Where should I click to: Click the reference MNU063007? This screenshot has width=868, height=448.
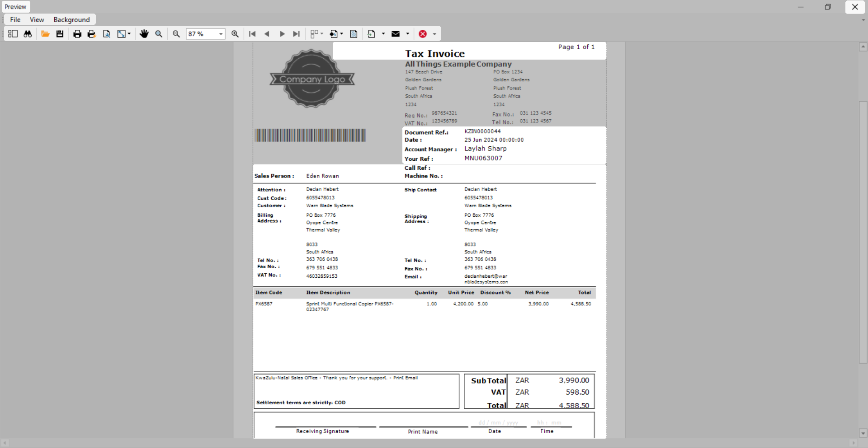tap(483, 158)
